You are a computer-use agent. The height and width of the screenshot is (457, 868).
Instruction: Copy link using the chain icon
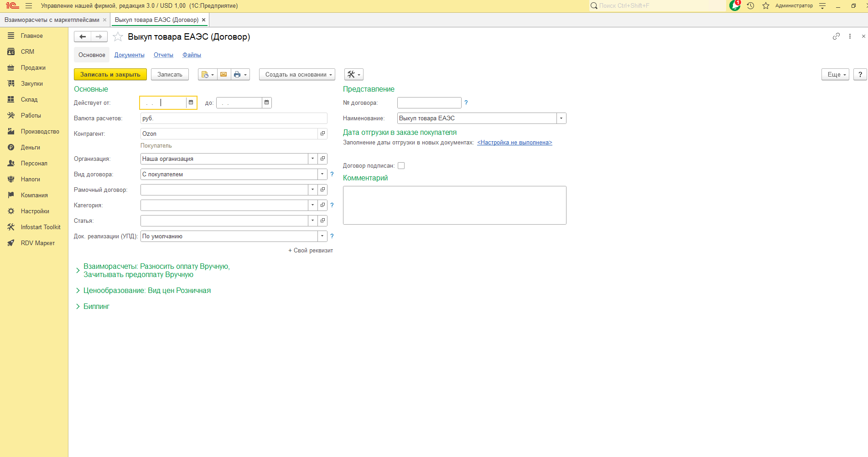click(x=836, y=36)
